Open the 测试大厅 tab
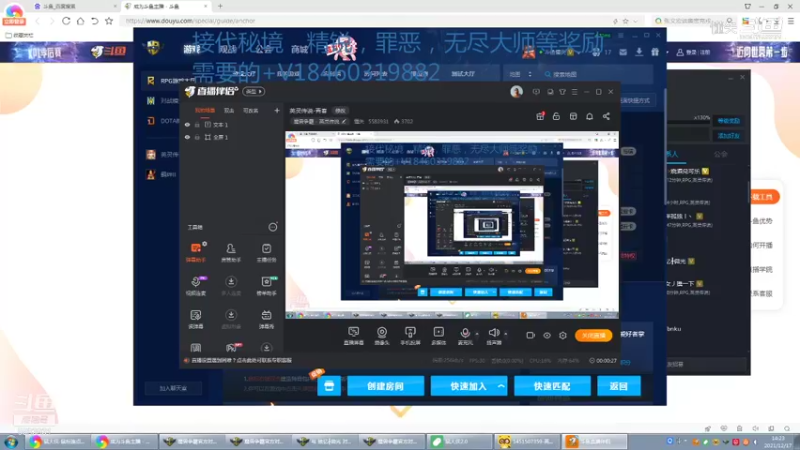This screenshot has width=800, height=450. (463, 74)
